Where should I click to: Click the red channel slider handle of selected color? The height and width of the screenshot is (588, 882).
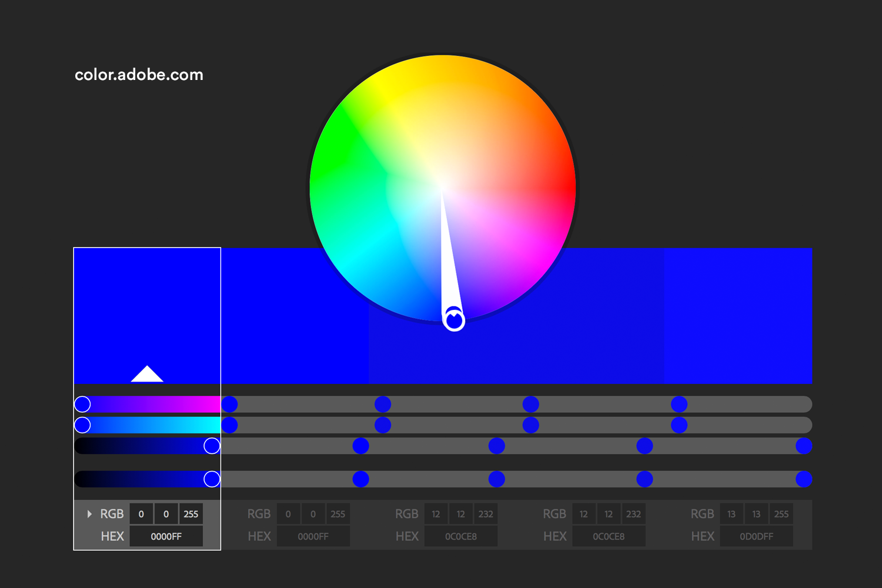[82, 404]
